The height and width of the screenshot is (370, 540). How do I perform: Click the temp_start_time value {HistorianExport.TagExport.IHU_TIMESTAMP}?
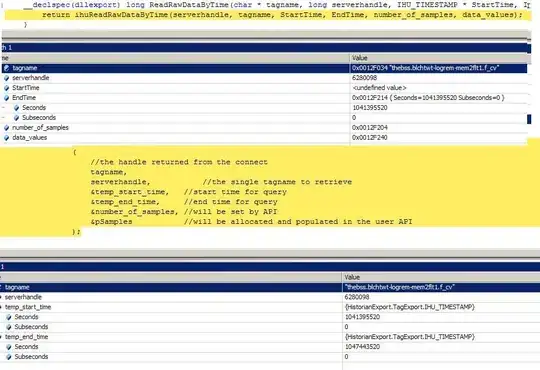tap(410, 307)
